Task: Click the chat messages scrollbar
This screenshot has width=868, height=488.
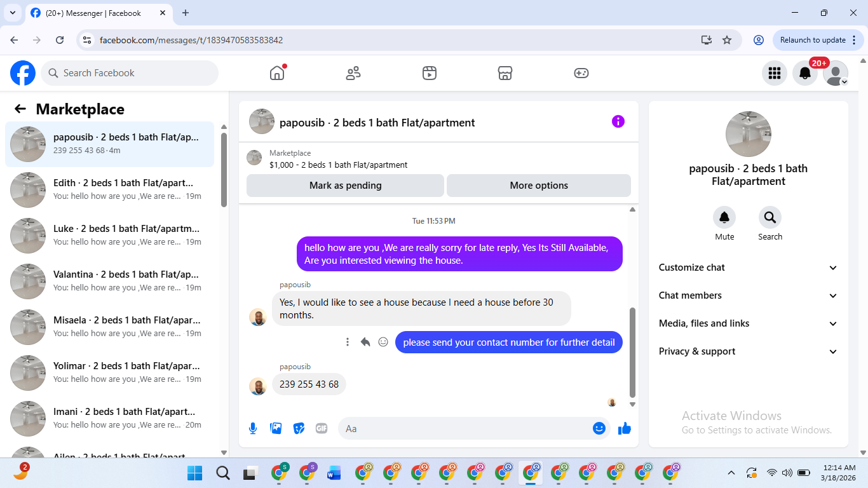Action: coord(632,353)
